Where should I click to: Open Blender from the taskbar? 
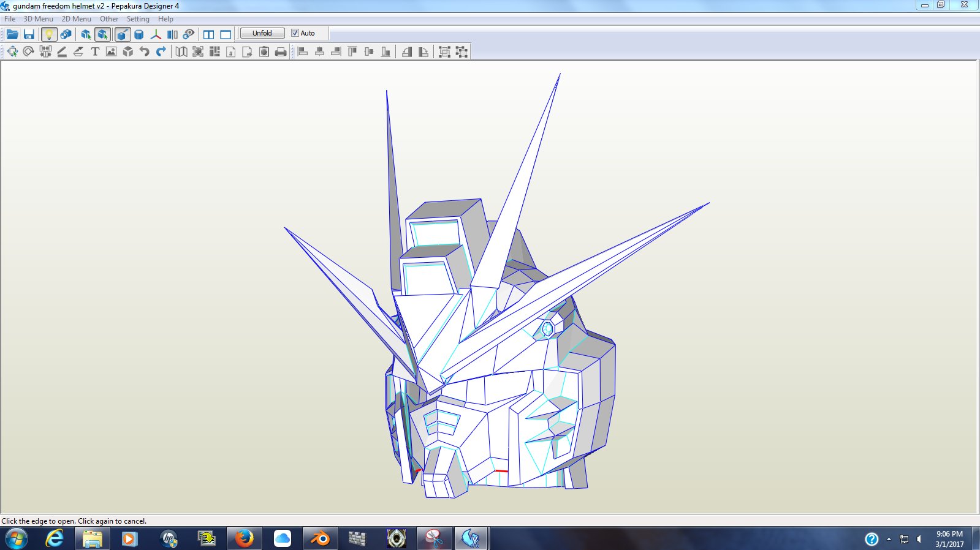(320, 538)
